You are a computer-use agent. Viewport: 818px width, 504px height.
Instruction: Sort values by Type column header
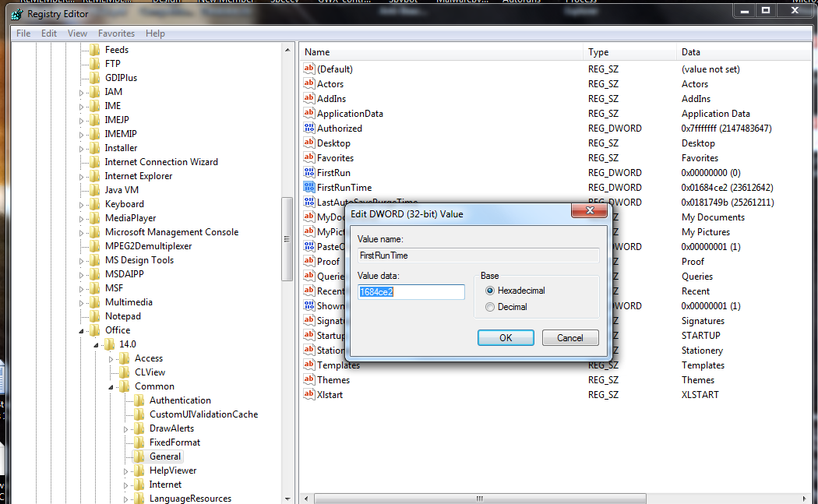click(599, 52)
